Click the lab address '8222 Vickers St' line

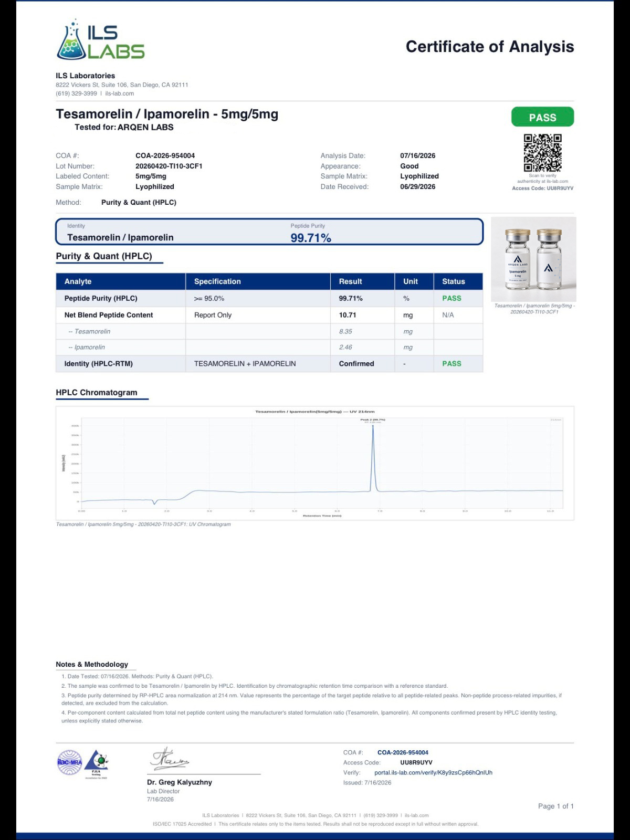click(x=122, y=85)
